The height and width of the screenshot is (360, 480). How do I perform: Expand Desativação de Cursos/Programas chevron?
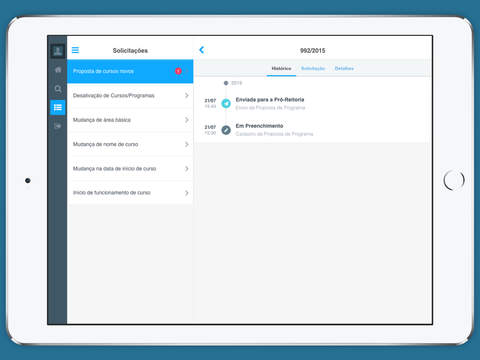(x=187, y=96)
